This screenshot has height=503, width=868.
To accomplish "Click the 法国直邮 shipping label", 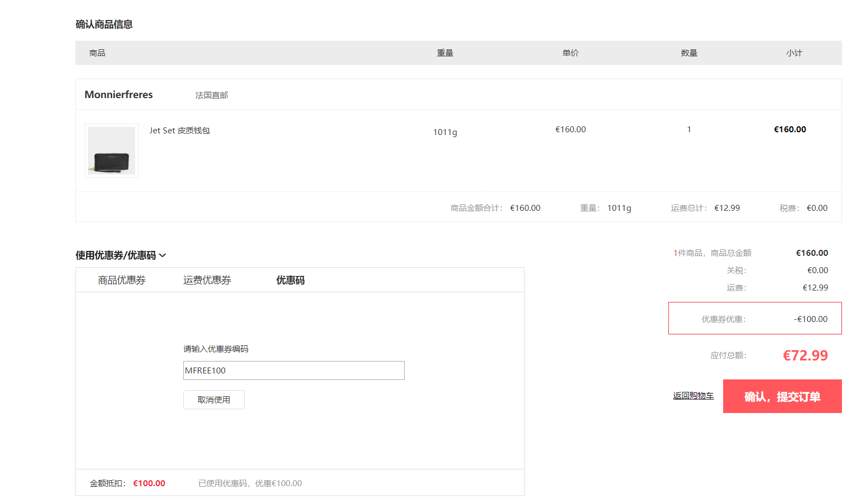I will pyautogui.click(x=212, y=95).
